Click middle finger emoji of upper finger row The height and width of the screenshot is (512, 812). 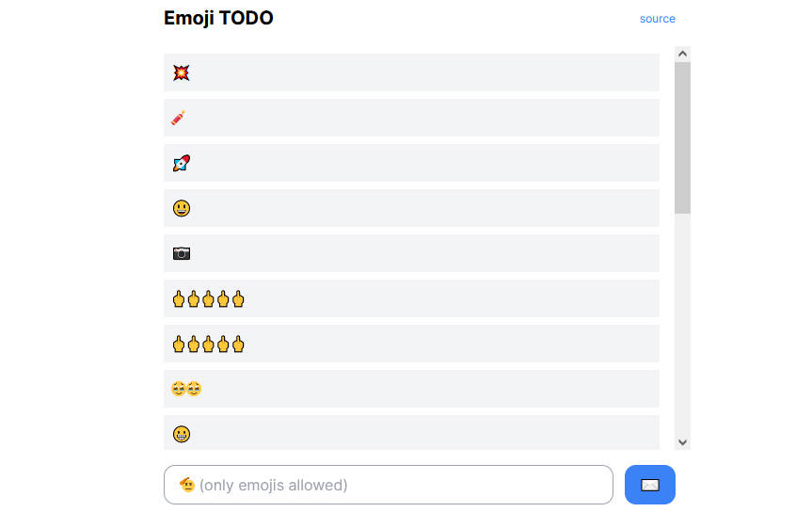208,299
